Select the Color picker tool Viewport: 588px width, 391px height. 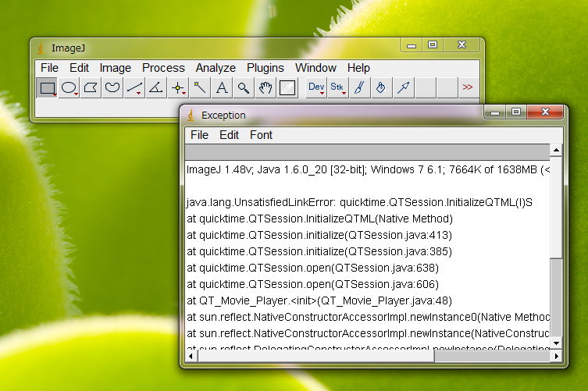click(x=287, y=88)
